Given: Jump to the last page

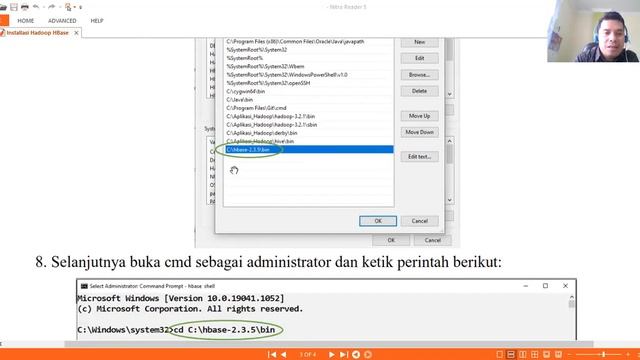Looking at the screenshot, I should [x=344, y=354].
